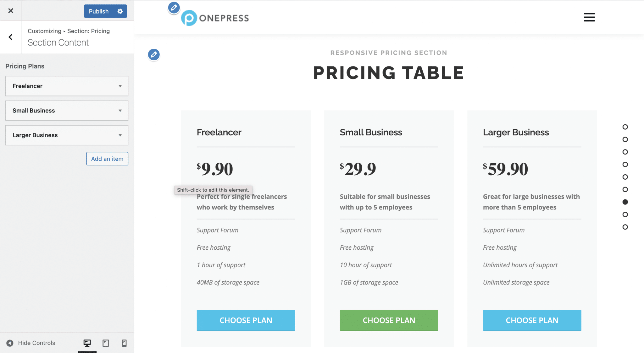Switch to mobile preview mode
Screen dimensions: 644x353
[124, 343]
